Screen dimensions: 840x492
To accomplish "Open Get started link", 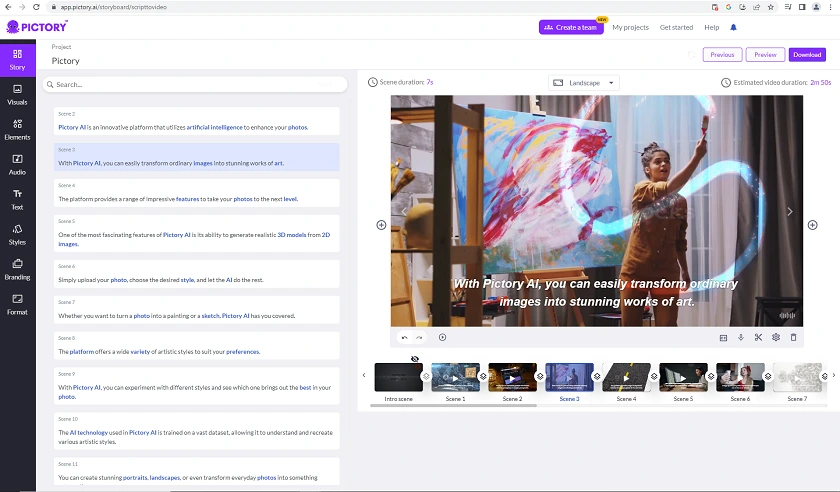I will 676,27.
